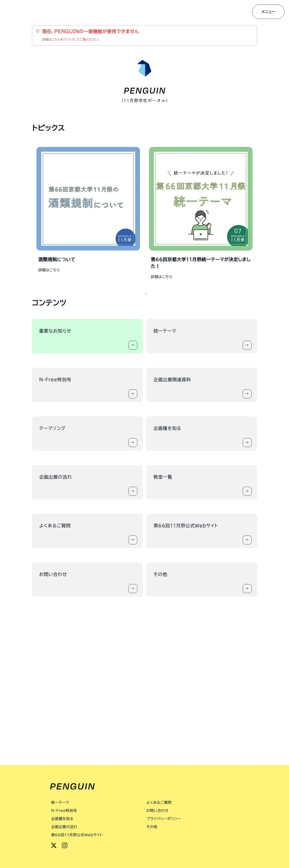The width and height of the screenshot is (289, 868).
Task: Open the テーマソング content card
Action: pyautogui.click(x=87, y=434)
